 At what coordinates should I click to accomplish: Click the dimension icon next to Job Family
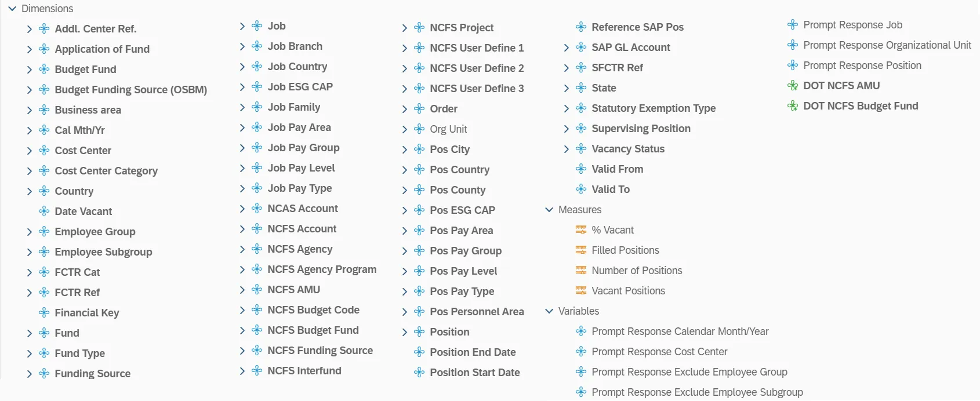click(x=257, y=107)
